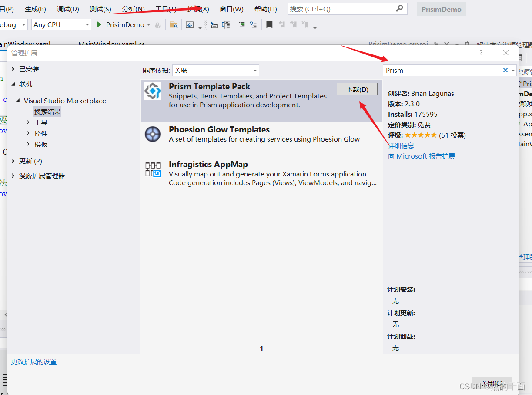Viewport: 532px width, 395px height.
Task: Open Find in Files folder-search icon
Action: click(174, 25)
